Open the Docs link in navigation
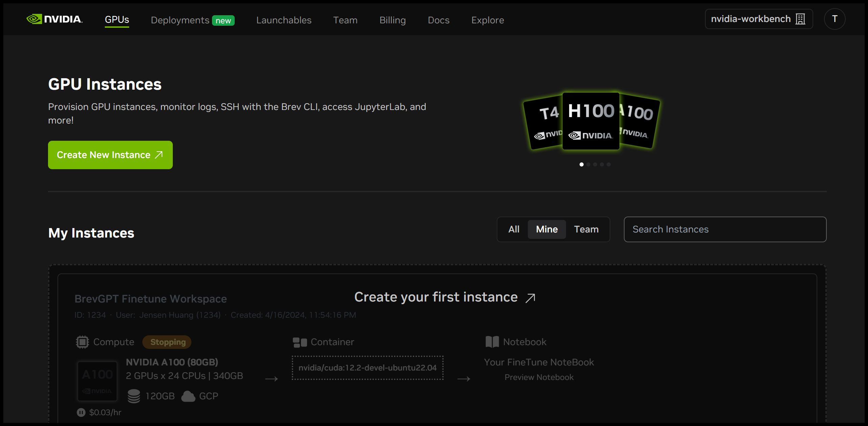The width and height of the screenshot is (868, 426). tap(439, 20)
